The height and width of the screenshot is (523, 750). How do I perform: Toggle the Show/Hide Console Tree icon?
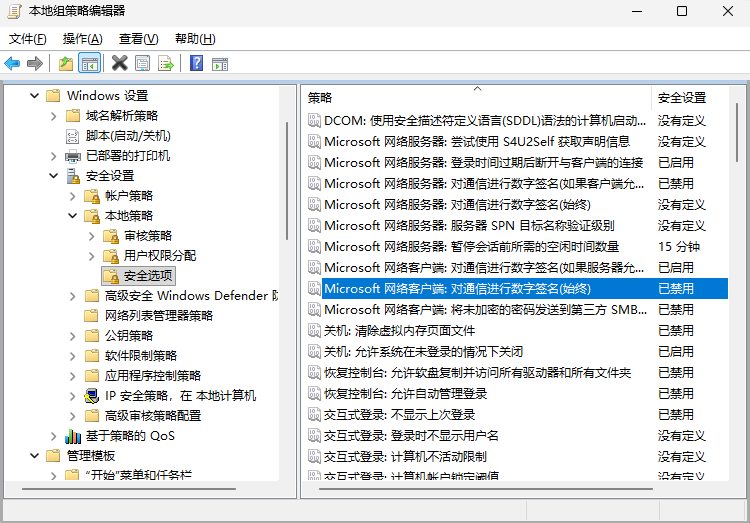pyautogui.click(x=90, y=64)
